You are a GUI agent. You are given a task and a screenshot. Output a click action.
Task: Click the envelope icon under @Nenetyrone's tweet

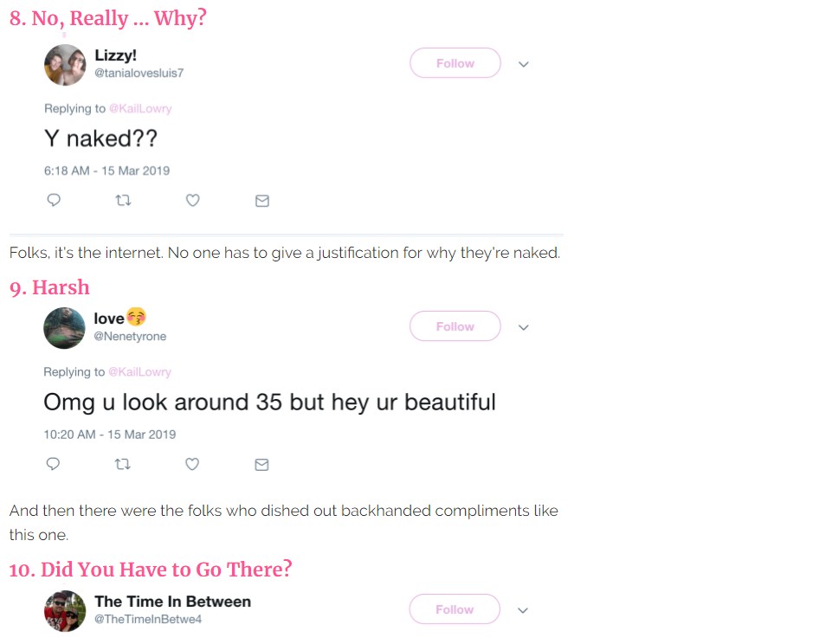pos(261,465)
